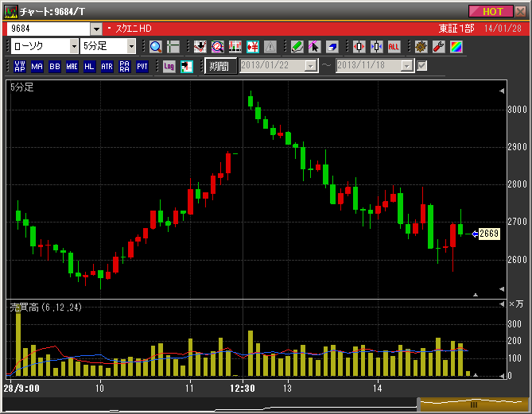
Task: Open the start date 2013/01/22 picker
Action: [310, 66]
